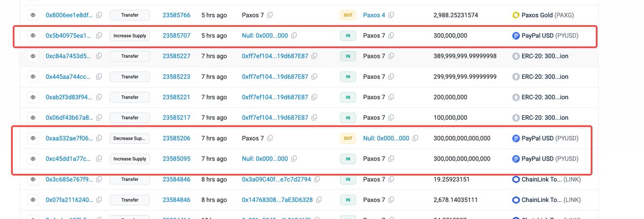The width and height of the screenshot is (644, 219).
Task: Copy transaction hash 0x06df43b67a8
Action: (99, 118)
